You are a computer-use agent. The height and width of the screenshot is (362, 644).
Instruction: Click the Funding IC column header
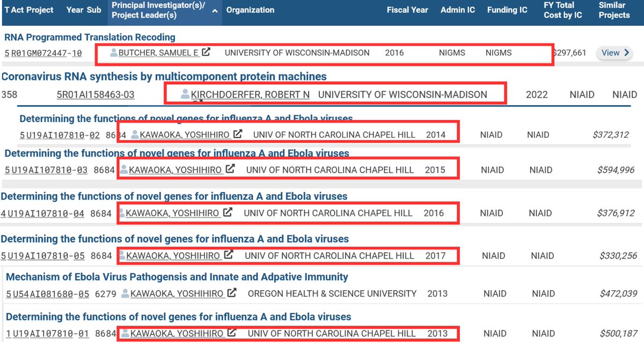pos(507,10)
